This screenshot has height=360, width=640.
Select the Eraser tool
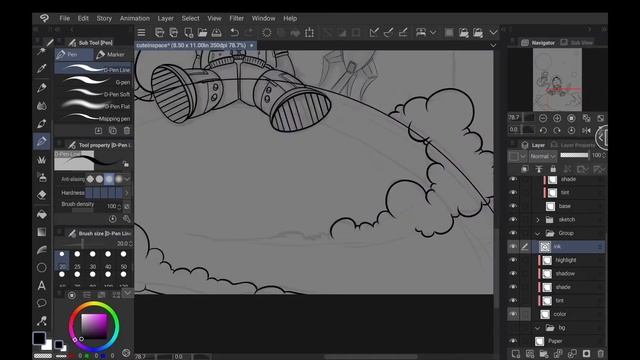[42, 195]
